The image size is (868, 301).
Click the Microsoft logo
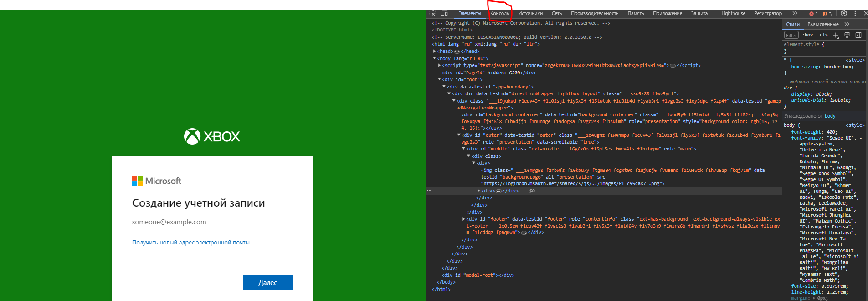tap(157, 181)
